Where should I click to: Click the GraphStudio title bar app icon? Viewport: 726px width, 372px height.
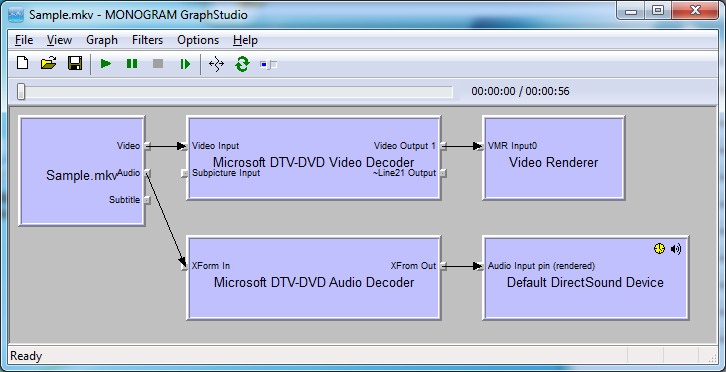16,15
